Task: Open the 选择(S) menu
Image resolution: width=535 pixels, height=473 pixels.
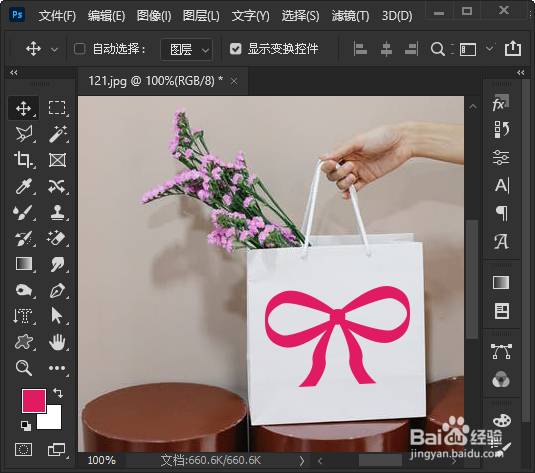Action: pyautogui.click(x=300, y=16)
